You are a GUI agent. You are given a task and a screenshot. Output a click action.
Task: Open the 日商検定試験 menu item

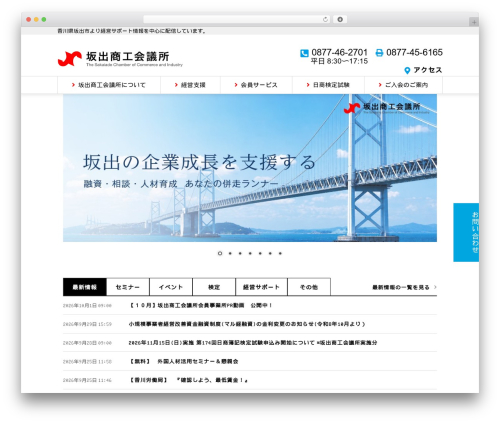328,85
